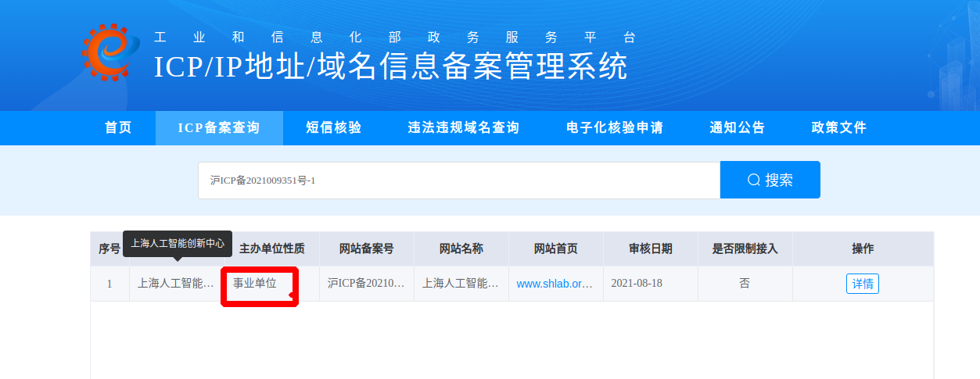Open the 通知公告 tab
The width and height of the screenshot is (980, 379).
point(738,128)
